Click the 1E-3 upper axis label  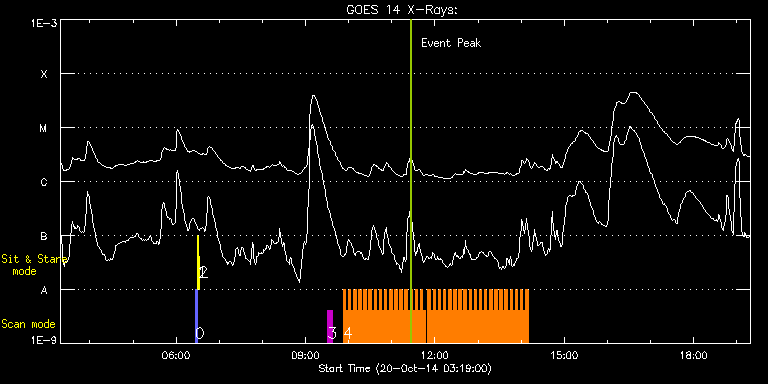coord(43,23)
